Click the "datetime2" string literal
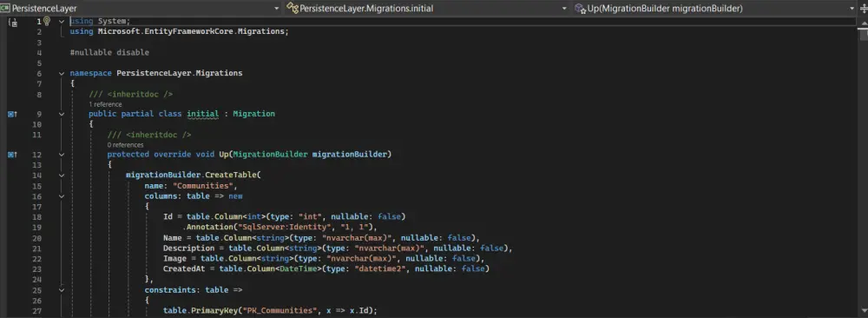This screenshot has height=318, width=868. (380, 268)
